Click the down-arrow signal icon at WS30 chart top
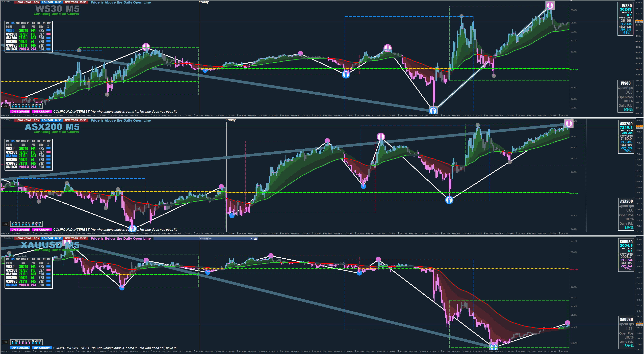 coord(550,6)
